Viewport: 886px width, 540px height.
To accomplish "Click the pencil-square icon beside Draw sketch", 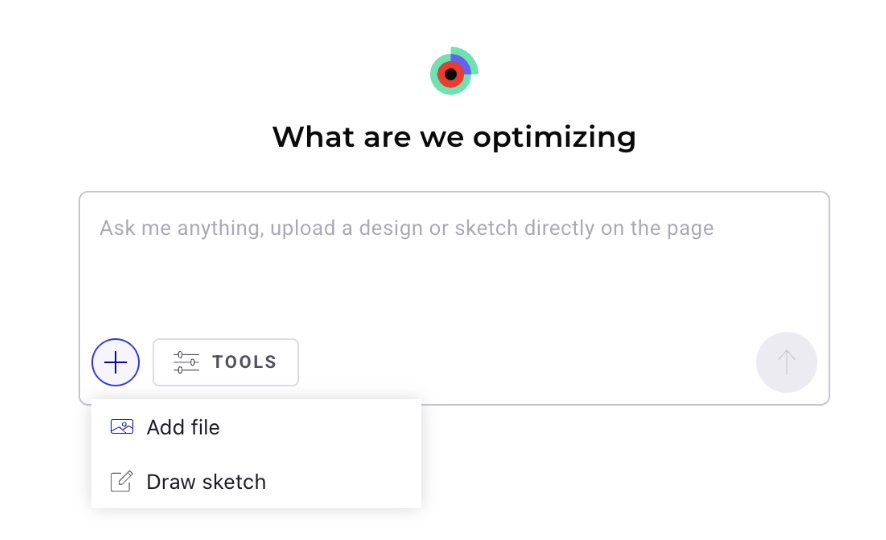I will pyautogui.click(x=121, y=482).
